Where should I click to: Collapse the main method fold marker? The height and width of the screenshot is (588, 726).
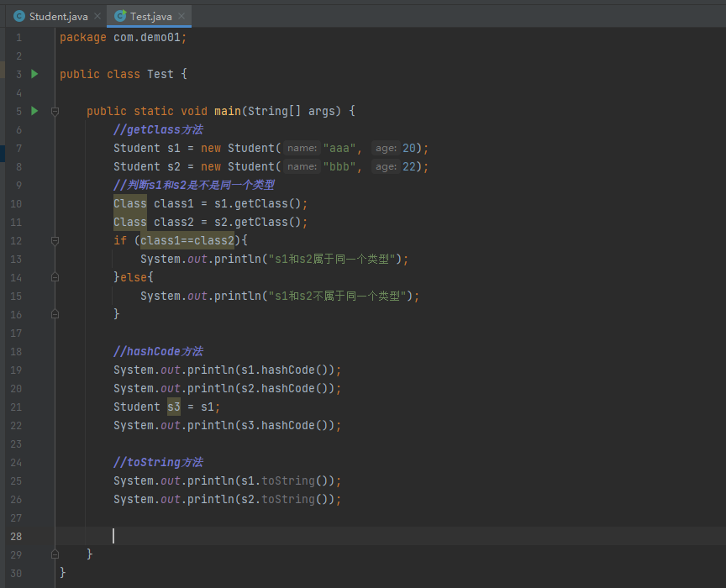55,112
